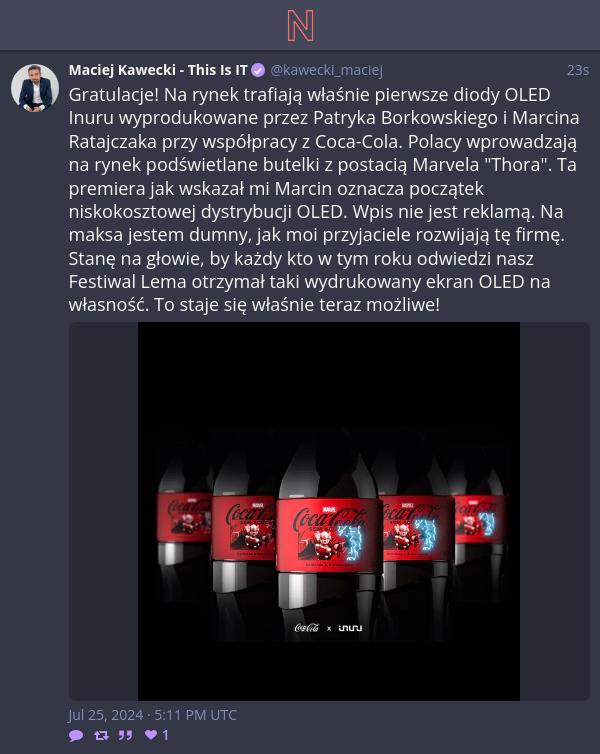Open the "Maciej Kawecki - This Is IT" name link
This screenshot has height=754, width=600.
pos(158,70)
